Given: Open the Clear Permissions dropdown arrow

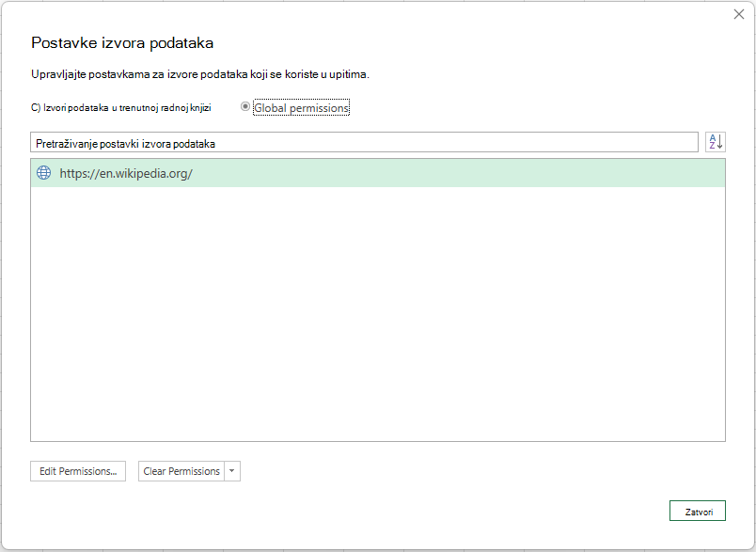Looking at the screenshot, I should (232, 471).
